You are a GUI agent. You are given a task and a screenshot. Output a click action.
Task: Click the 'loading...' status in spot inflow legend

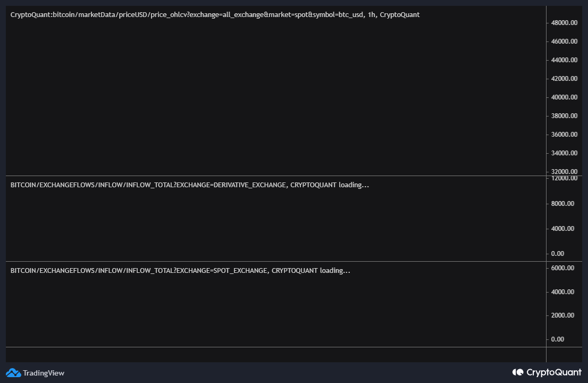click(x=335, y=271)
